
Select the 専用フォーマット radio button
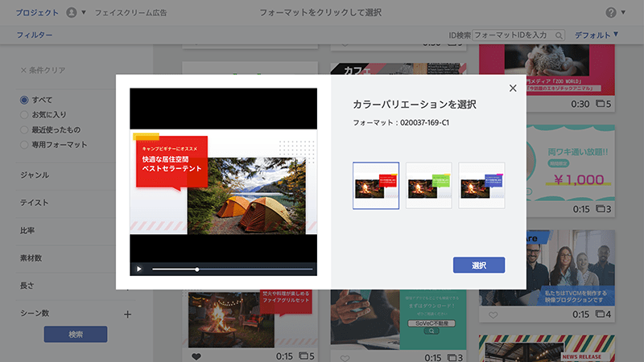pos(24,145)
